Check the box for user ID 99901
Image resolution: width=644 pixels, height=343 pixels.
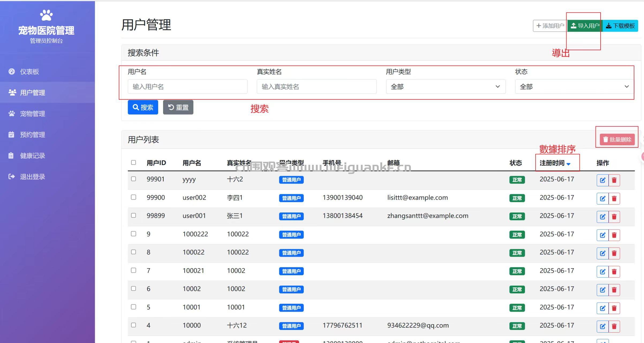[x=133, y=179]
